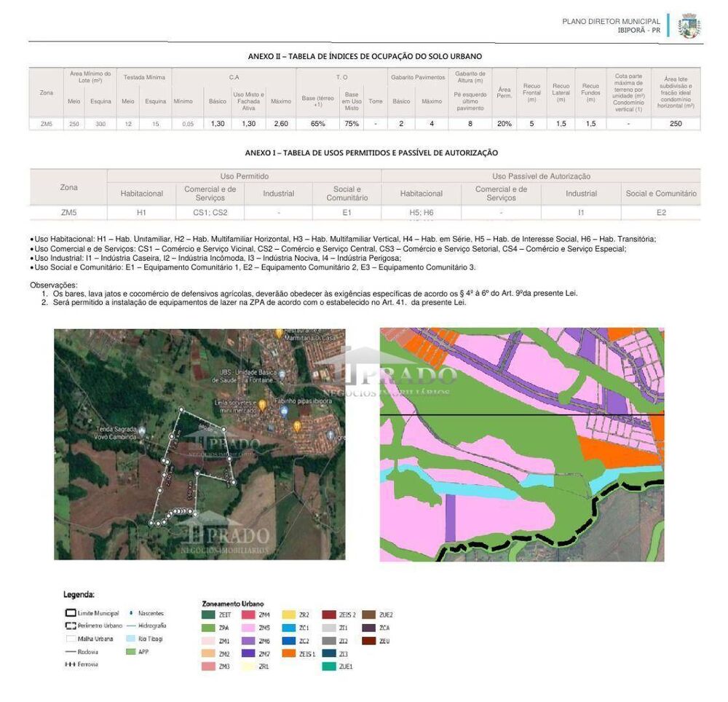Click the Perímetro Urbano dashed legend symbol
728x702 pixels.
[x=71, y=626]
